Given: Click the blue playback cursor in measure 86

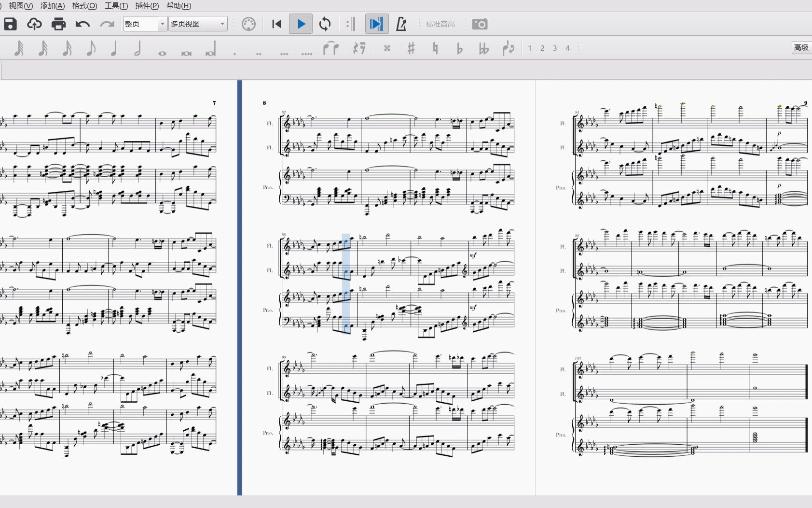Looking at the screenshot, I should click(346, 283).
